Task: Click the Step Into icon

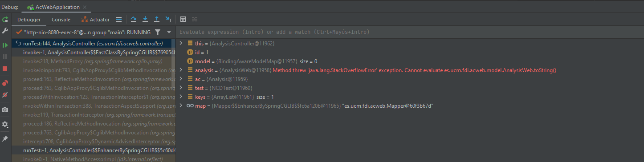Action: [145, 20]
